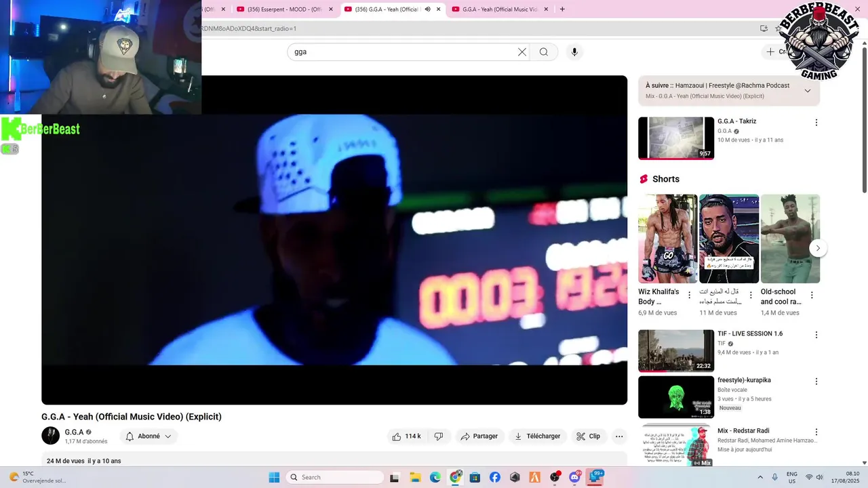Open options menu for Old-school and cool short
Viewport: 868px width, 488px height.
(x=812, y=296)
